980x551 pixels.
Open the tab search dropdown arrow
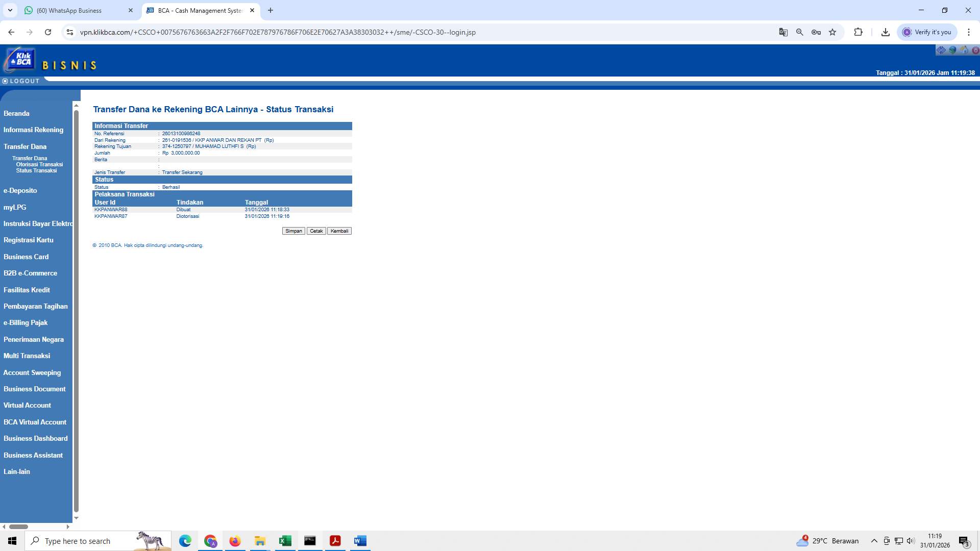[10, 10]
